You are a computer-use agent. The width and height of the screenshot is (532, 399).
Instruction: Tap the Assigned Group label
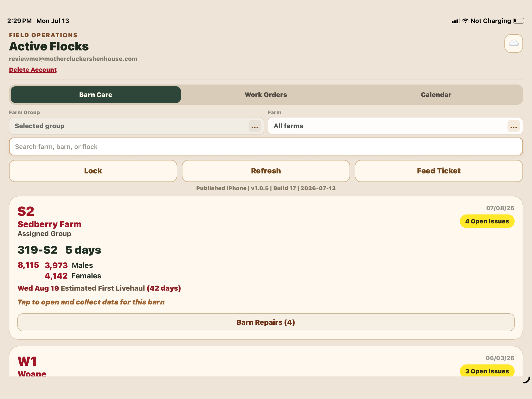point(44,234)
